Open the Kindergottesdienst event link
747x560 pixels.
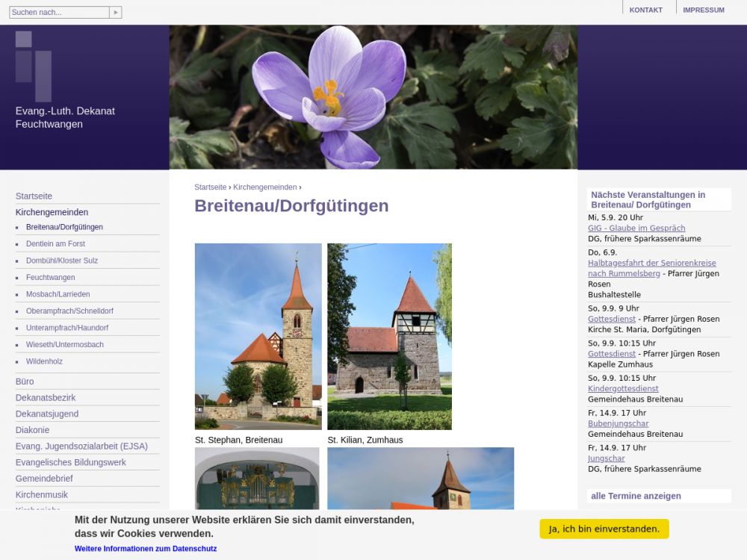[x=623, y=389]
